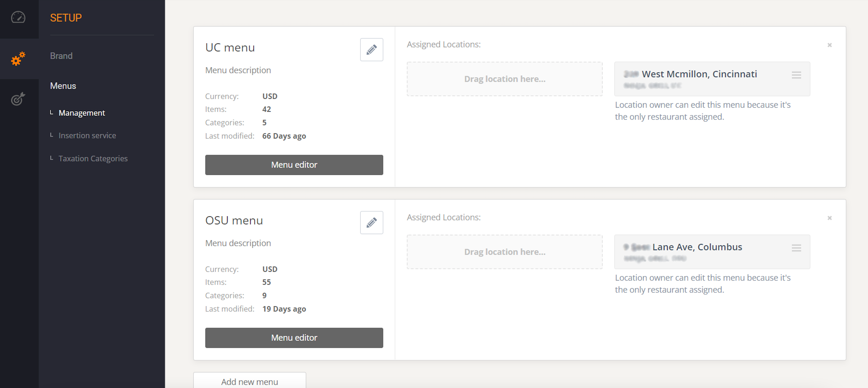
Task: Remove UC menu with x icon
Action: 829,45
